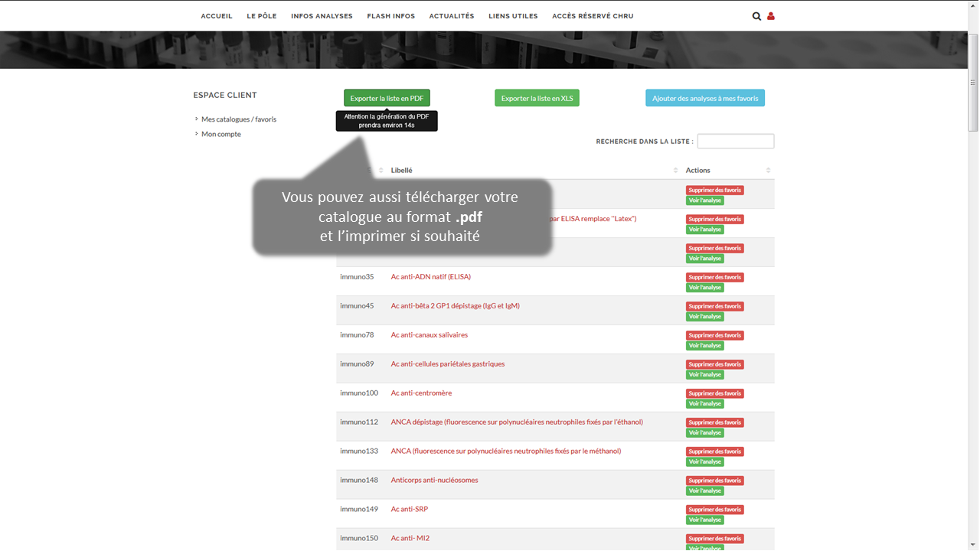Open the user account icon
980x551 pixels.
click(x=770, y=16)
